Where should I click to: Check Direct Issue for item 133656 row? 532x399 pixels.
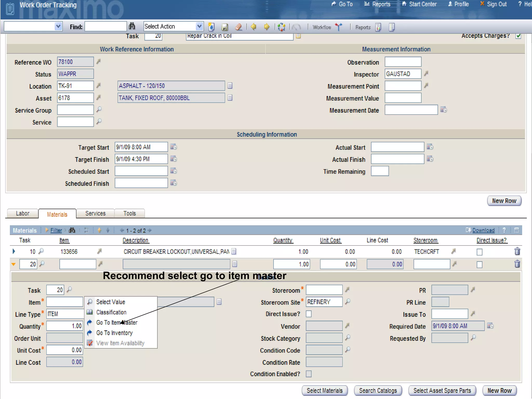tap(480, 252)
